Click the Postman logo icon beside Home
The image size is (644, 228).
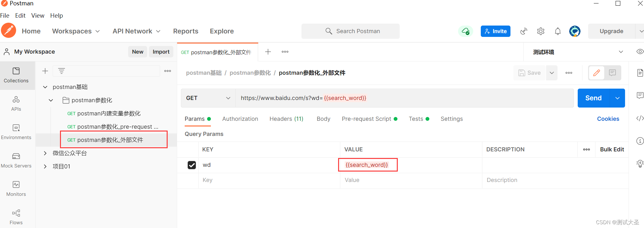click(x=9, y=31)
